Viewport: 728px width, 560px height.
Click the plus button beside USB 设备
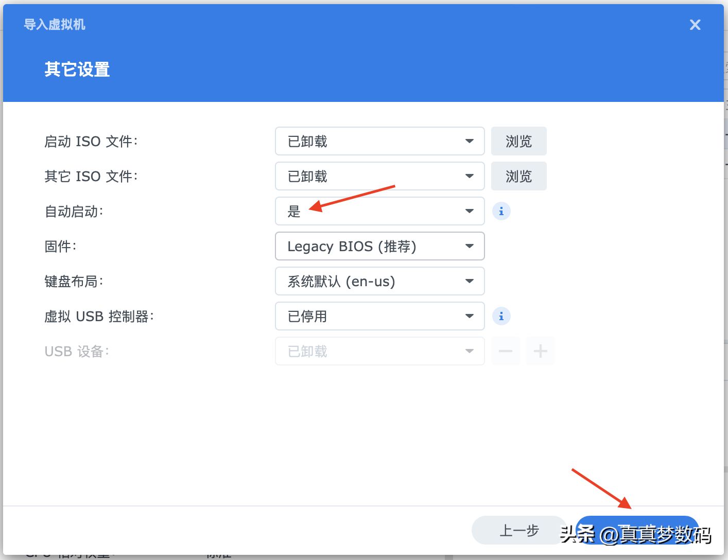coord(540,351)
